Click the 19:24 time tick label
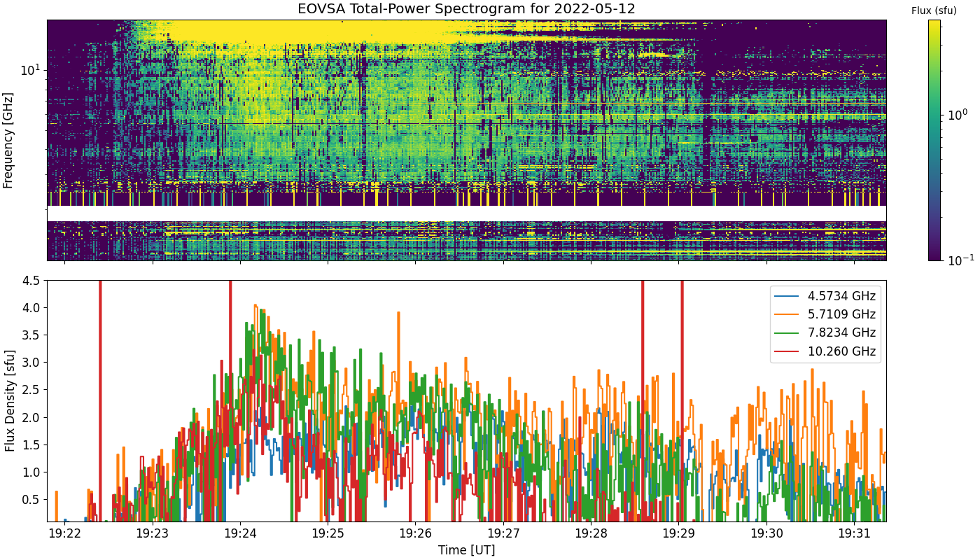The height and width of the screenshot is (560, 980). pyautogui.click(x=240, y=533)
